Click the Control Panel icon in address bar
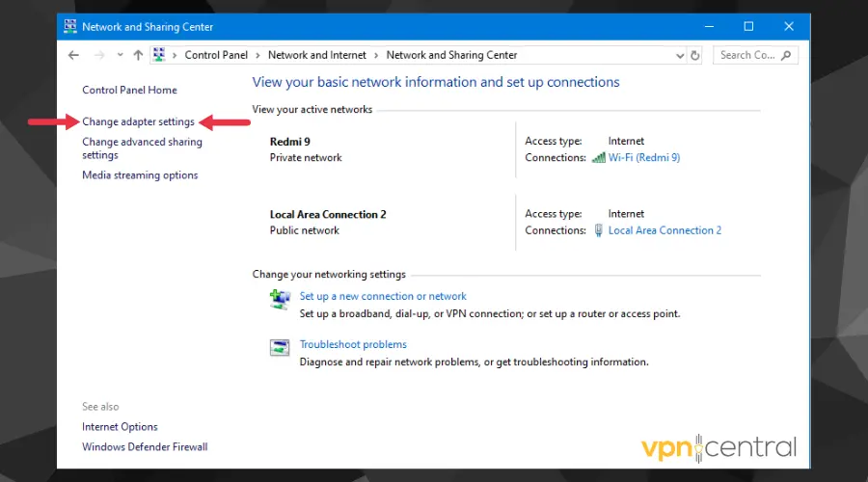The image size is (868, 482). (159, 54)
